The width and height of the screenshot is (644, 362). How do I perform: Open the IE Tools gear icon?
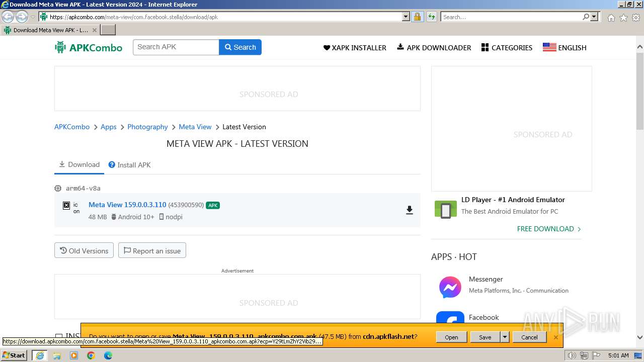pos(636,18)
